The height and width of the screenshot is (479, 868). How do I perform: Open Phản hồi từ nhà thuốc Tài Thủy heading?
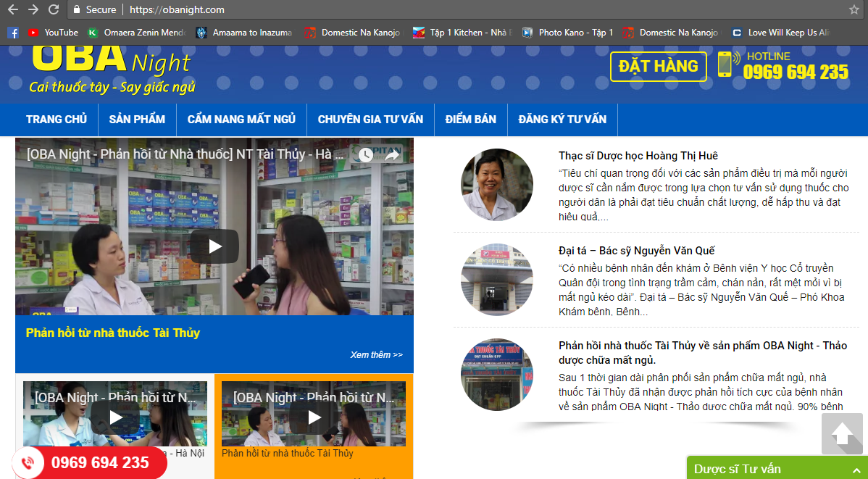tap(113, 333)
